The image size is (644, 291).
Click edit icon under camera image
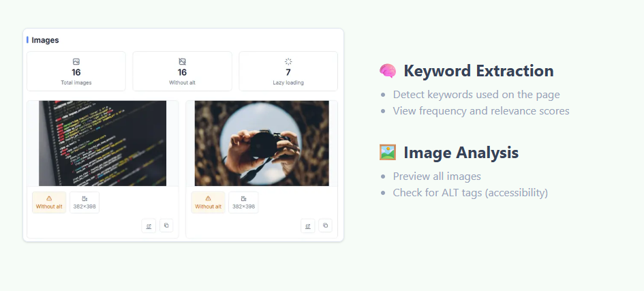click(307, 226)
